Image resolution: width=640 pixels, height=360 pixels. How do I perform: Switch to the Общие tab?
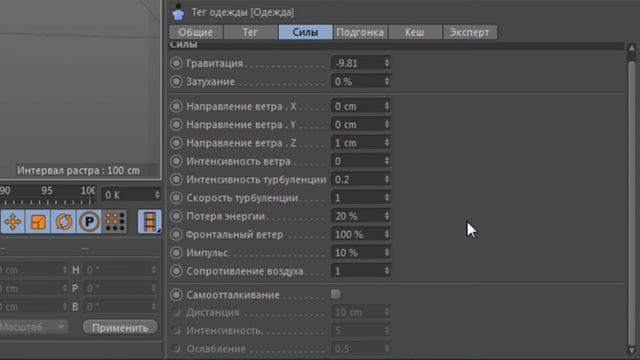coord(196,32)
